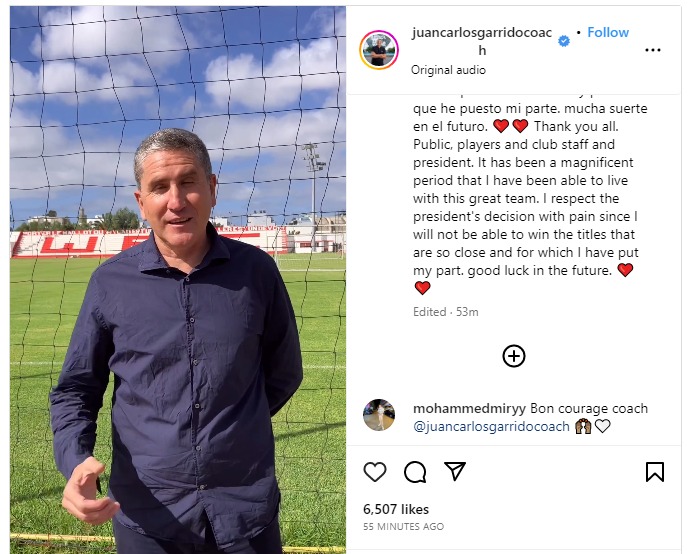View mohammedmiryy's profile avatar
The image size is (689, 554).
(x=379, y=415)
